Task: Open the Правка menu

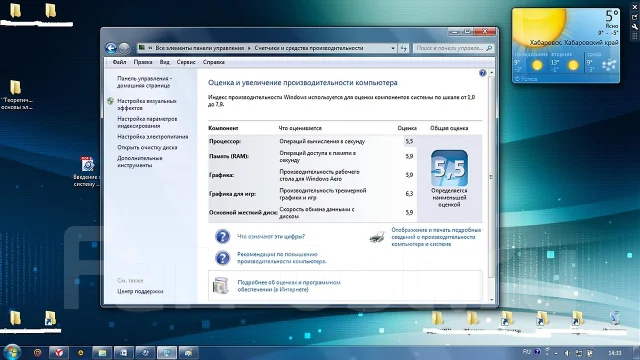Action: pos(143,62)
